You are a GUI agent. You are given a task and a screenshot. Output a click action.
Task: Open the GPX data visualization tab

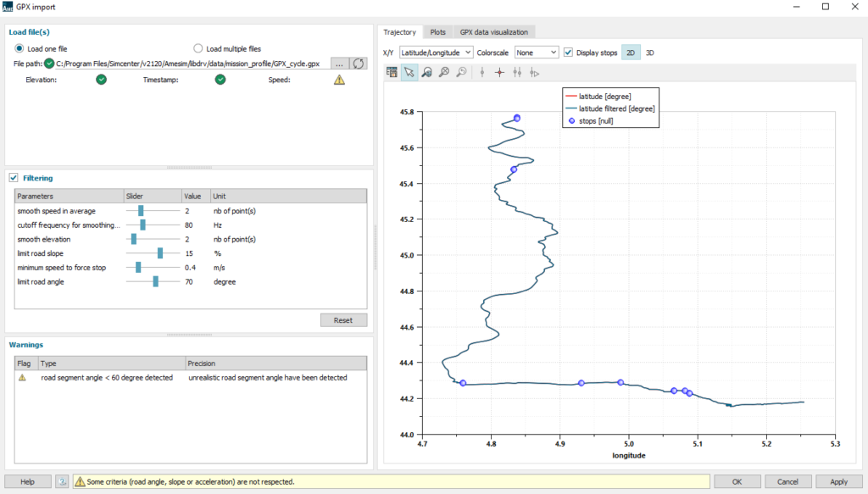pos(494,32)
